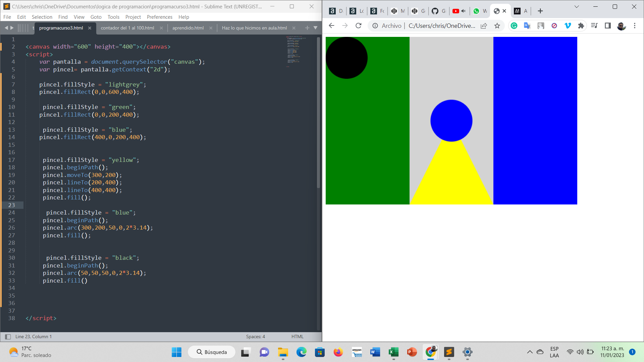Toggle the Sublime side bar from the status bar
Viewport: 644px width, 362px height.
(8, 337)
